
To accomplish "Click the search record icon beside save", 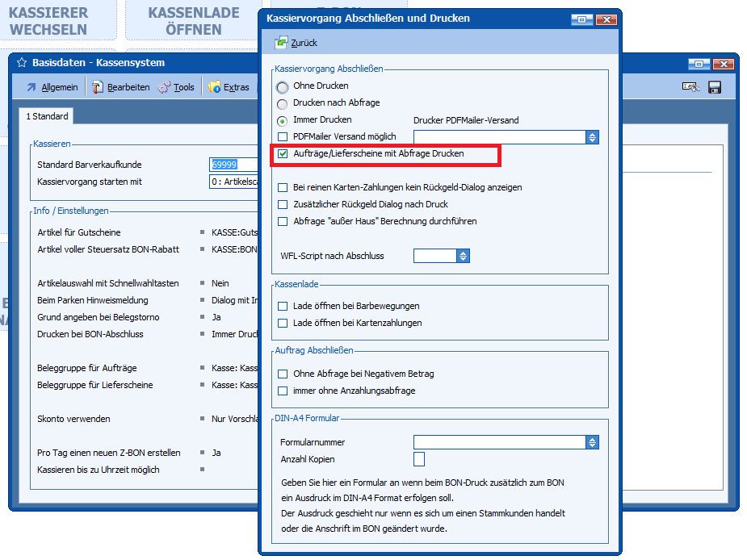I will click(690, 87).
